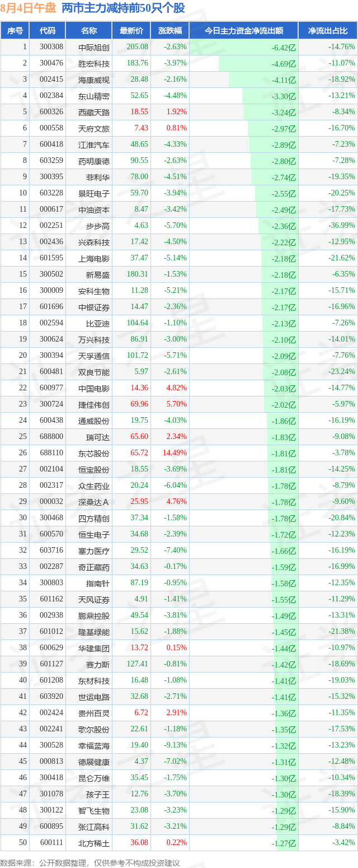Click the 涨跌幅 column header

tap(170, 31)
